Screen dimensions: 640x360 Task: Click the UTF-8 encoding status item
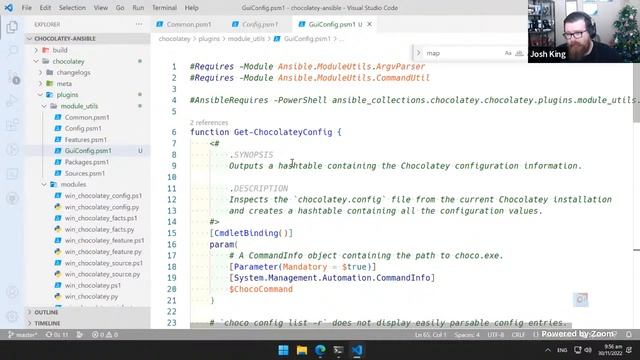click(x=496, y=335)
